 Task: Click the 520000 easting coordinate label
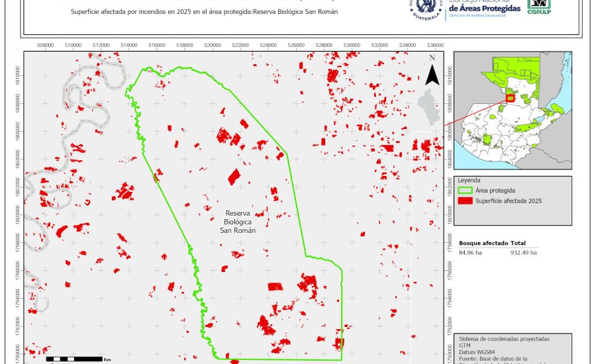tap(213, 46)
